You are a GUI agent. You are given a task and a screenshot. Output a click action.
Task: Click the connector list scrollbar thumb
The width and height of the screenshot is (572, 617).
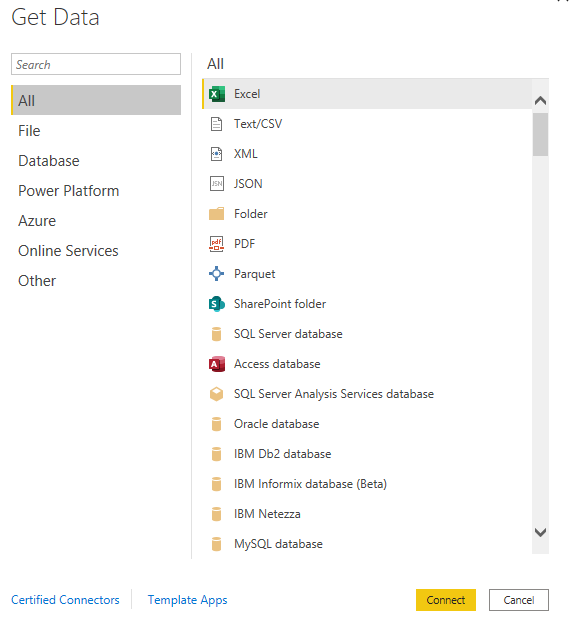pos(541,135)
